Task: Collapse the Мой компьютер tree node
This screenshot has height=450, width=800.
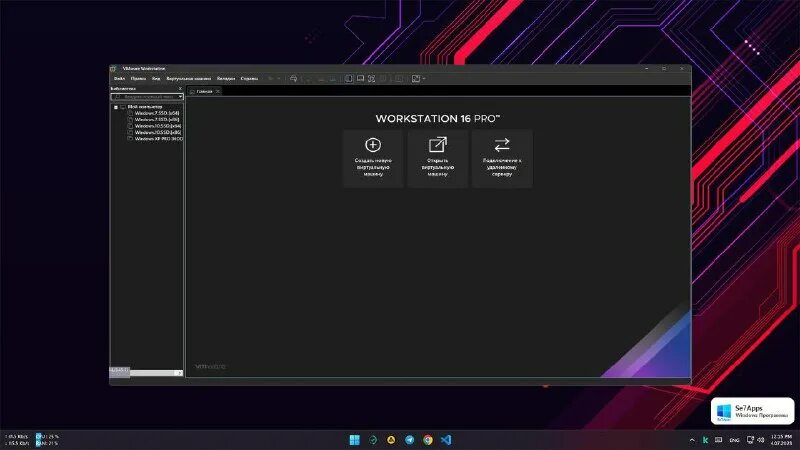Action: tap(116, 107)
